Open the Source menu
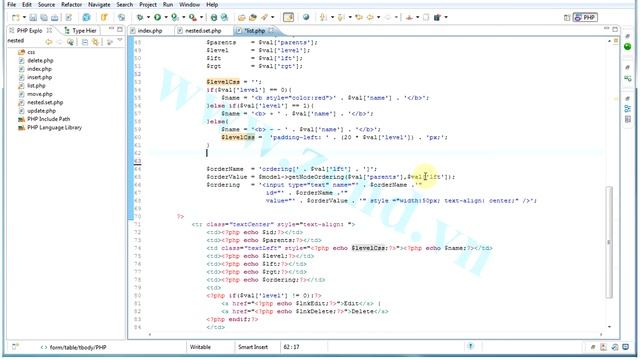 (46, 4)
